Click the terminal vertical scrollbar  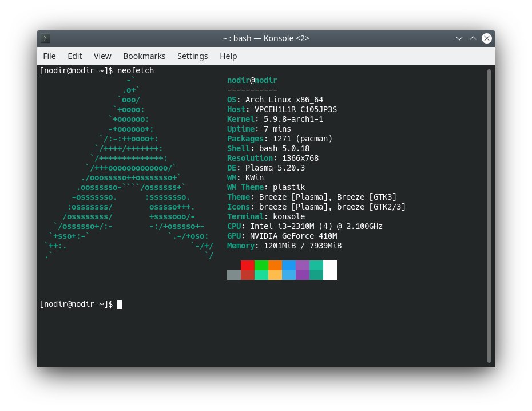(489, 216)
